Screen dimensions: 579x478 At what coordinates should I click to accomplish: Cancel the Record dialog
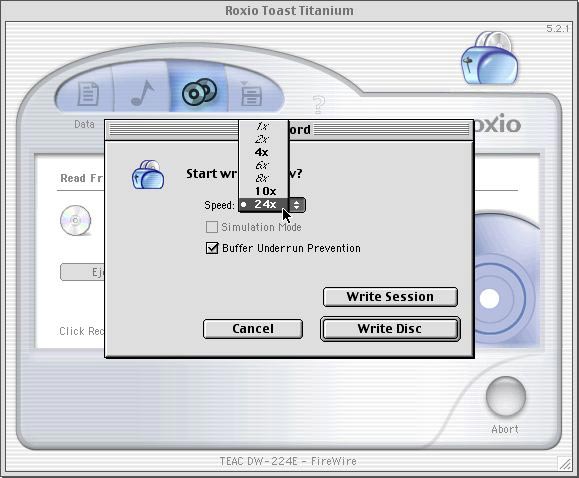(x=253, y=329)
